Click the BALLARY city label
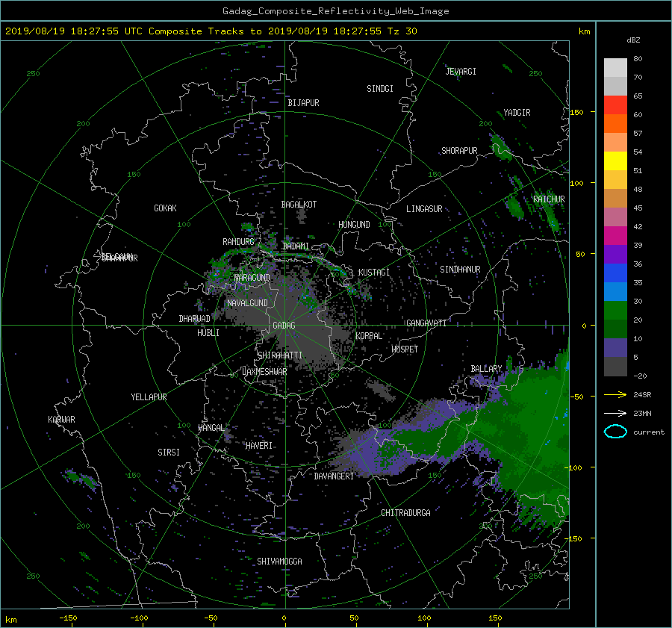Screen dimensions: 672x628 486,369
